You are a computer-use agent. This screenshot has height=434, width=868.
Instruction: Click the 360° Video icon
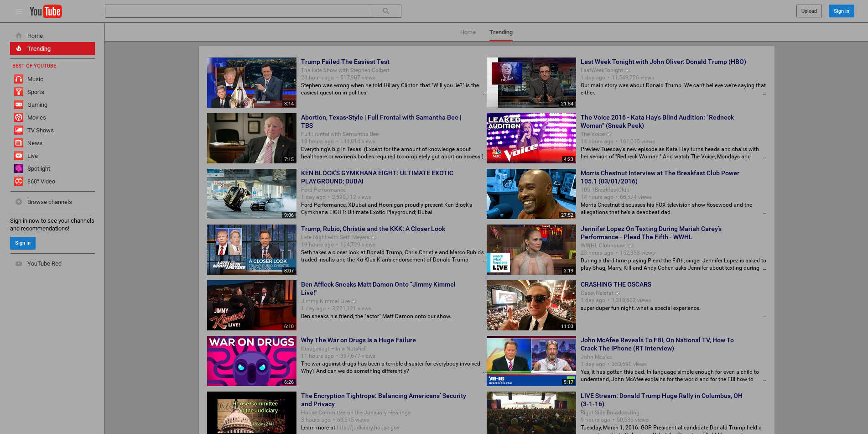[x=19, y=181]
